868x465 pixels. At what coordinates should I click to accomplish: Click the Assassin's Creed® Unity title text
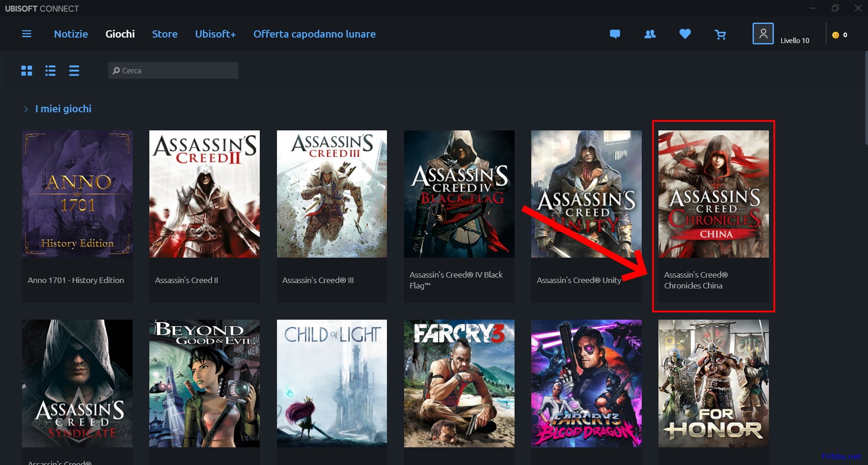tap(579, 280)
